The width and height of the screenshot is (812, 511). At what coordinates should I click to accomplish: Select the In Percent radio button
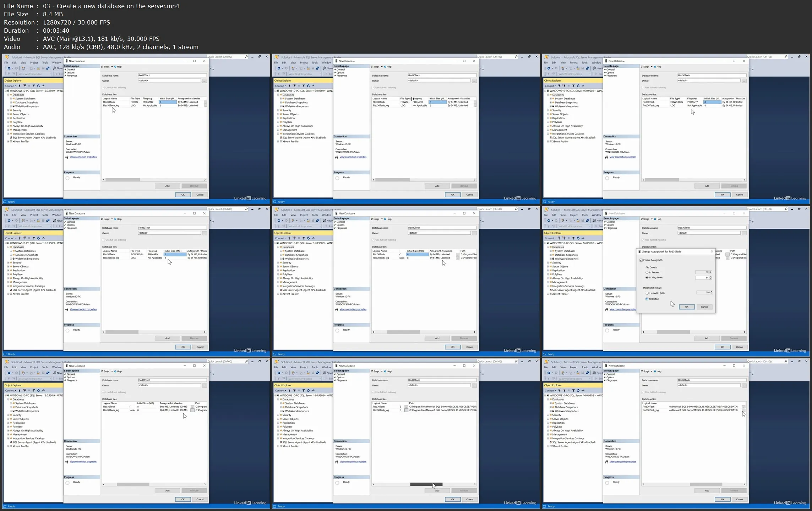coord(647,272)
